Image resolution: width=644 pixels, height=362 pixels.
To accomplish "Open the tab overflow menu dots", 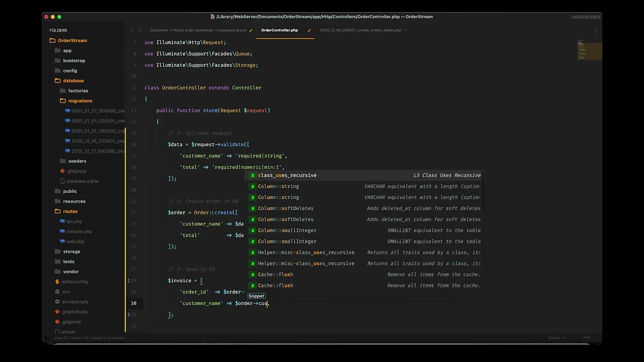I will pyautogui.click(x=596, y=30).
